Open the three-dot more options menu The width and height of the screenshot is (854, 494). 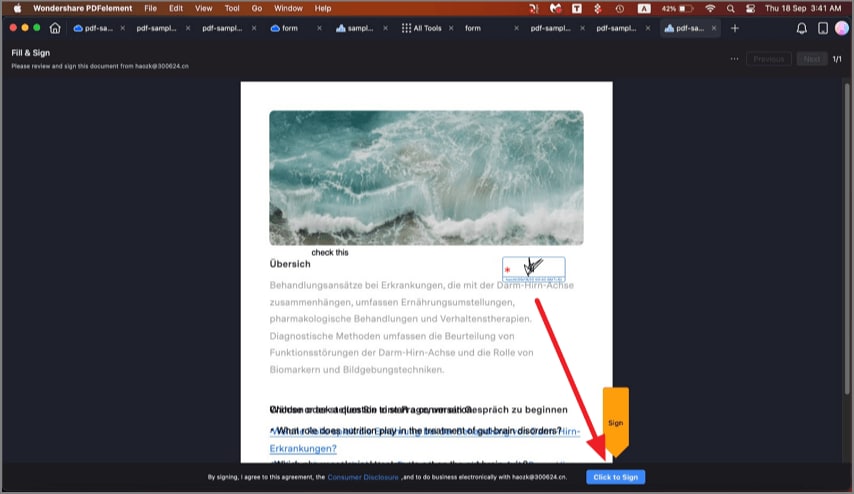pyautogui.click(x=734, y=59)
